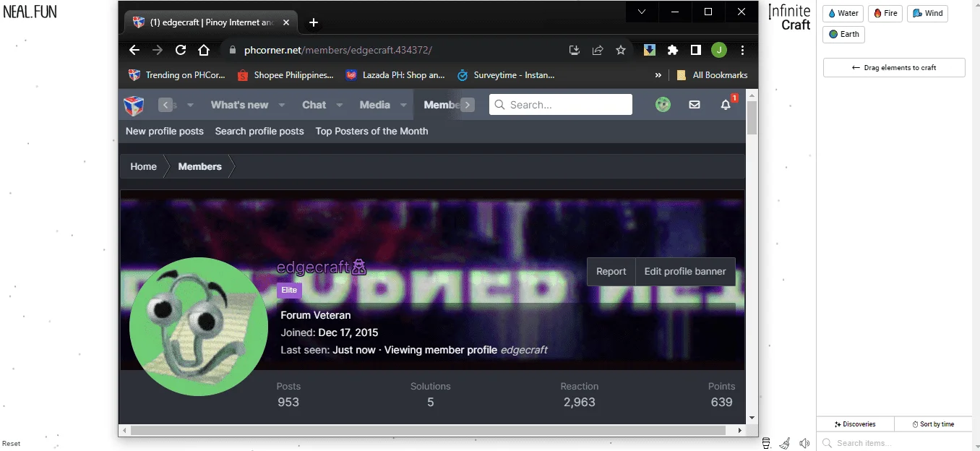The image size is (980, 451).
Task: Open forum conversations envelope icon
Action: [x=695, y=105]
